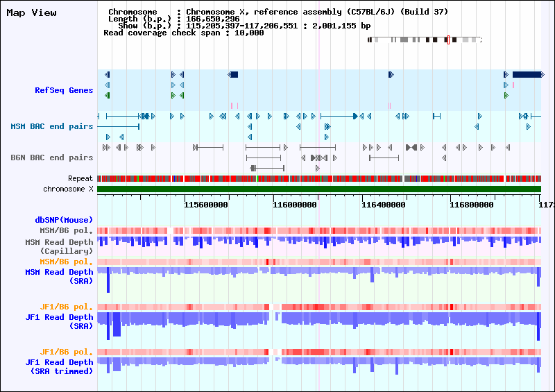555x392 pixels.
Task: Select the short MSM BAC span near 116700000
Action: click(437, 116)
